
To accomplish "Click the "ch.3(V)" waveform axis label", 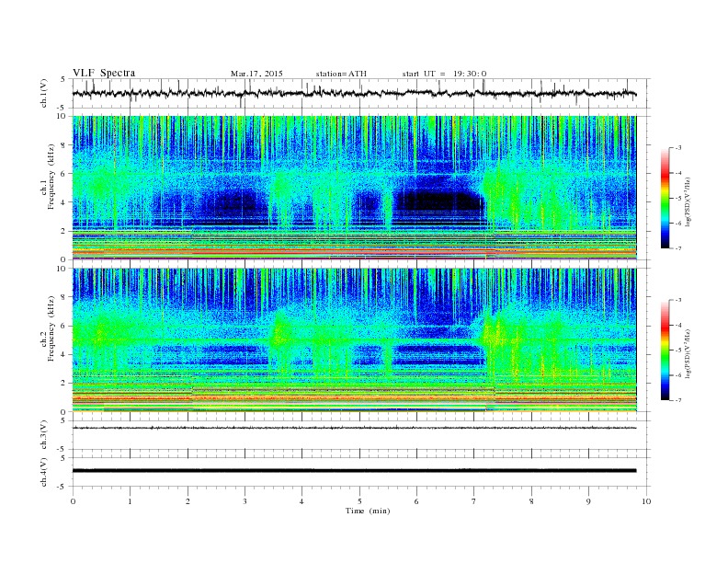I will (x=44, y=436).
